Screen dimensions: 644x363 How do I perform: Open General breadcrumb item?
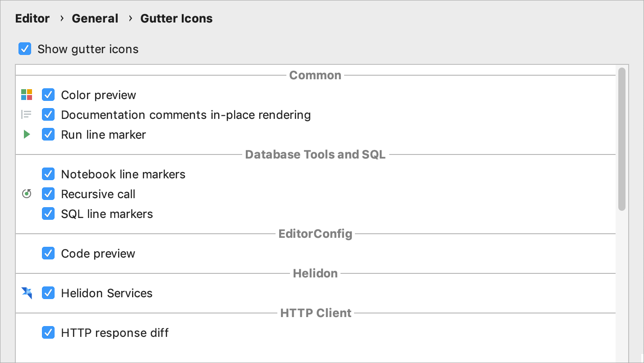pos(95,18)
